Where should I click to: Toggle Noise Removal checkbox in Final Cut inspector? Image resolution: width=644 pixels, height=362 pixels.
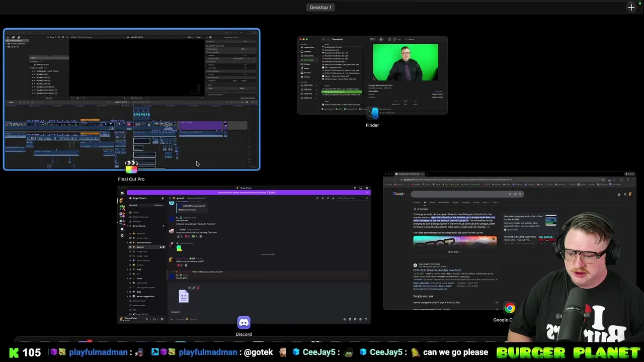coord(207,71)
